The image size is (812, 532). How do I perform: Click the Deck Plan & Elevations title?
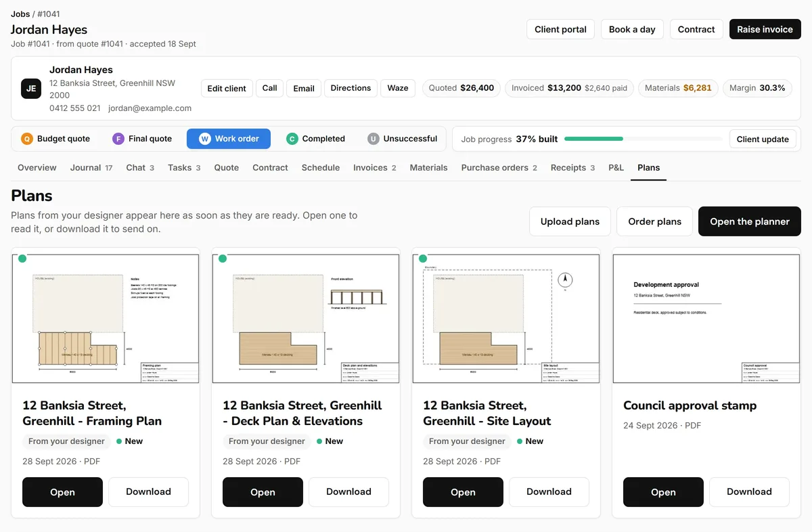pos(302,413)
